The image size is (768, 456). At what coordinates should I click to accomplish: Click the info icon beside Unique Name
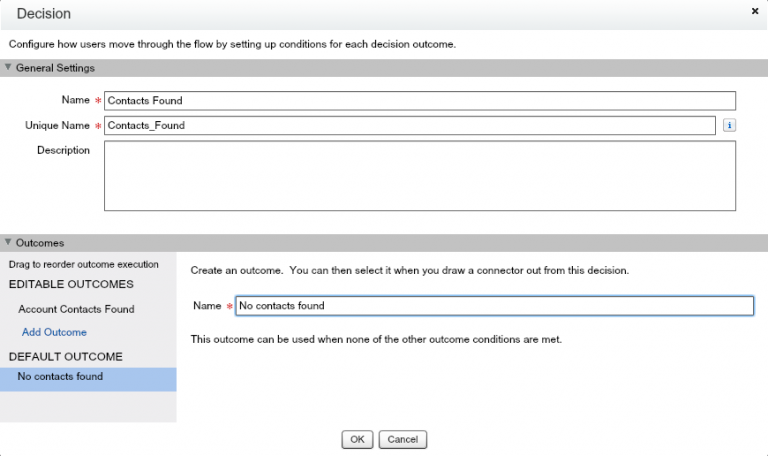click(730, 125)
